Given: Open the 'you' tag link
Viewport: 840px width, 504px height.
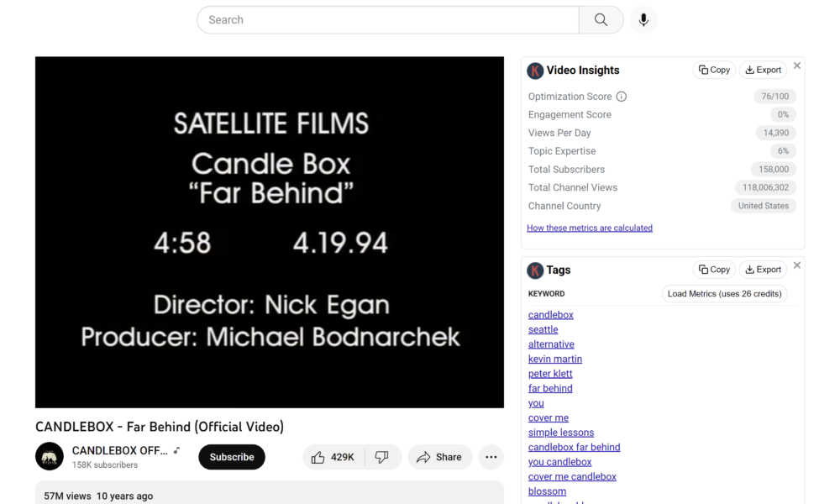Looking at the screenshot, I should pyautogui.click(x=536, y=403).
